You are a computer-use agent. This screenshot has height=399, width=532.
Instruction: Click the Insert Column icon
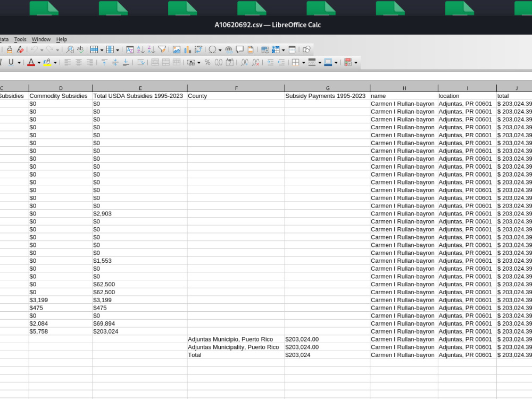110,50
